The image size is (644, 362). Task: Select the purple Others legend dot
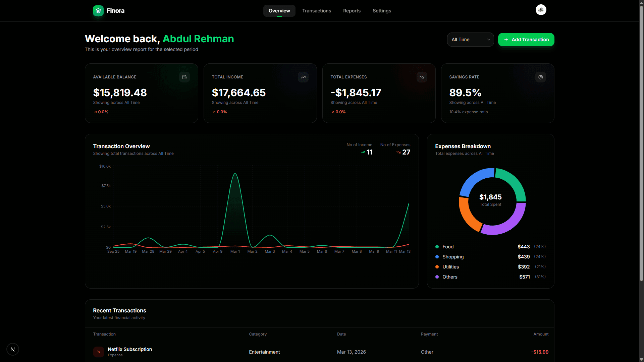437,277
